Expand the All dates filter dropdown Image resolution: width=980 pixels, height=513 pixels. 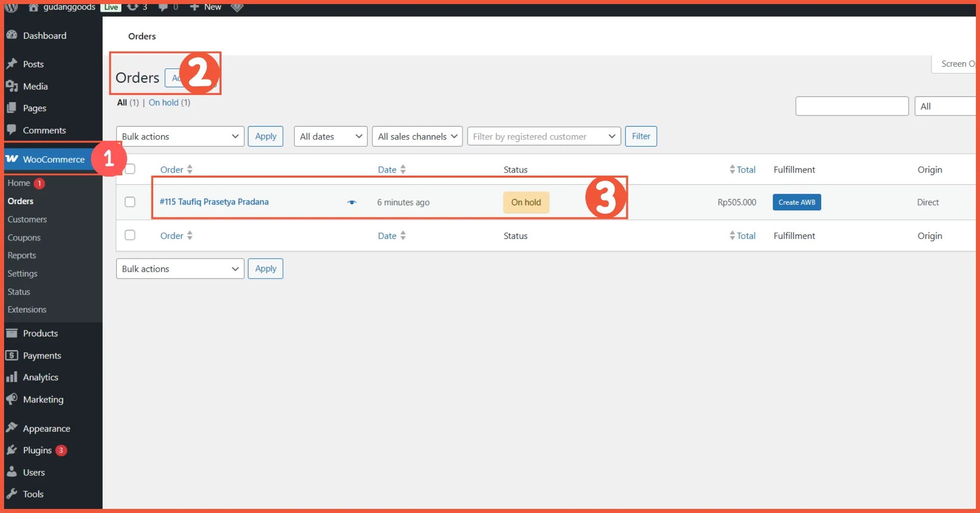(330, 136)
